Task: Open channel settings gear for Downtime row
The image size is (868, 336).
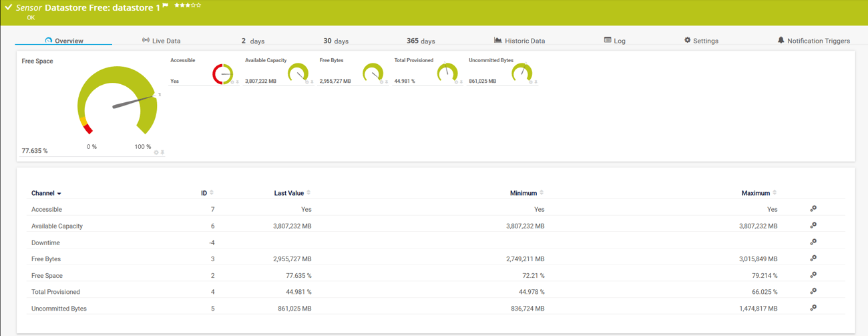Action: (x=813, y=242)
